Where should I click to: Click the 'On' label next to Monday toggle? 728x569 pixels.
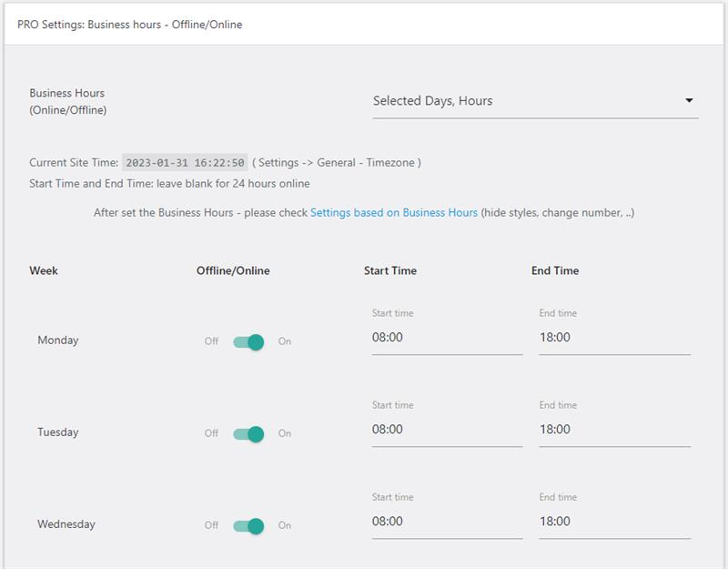pos(285,341)
